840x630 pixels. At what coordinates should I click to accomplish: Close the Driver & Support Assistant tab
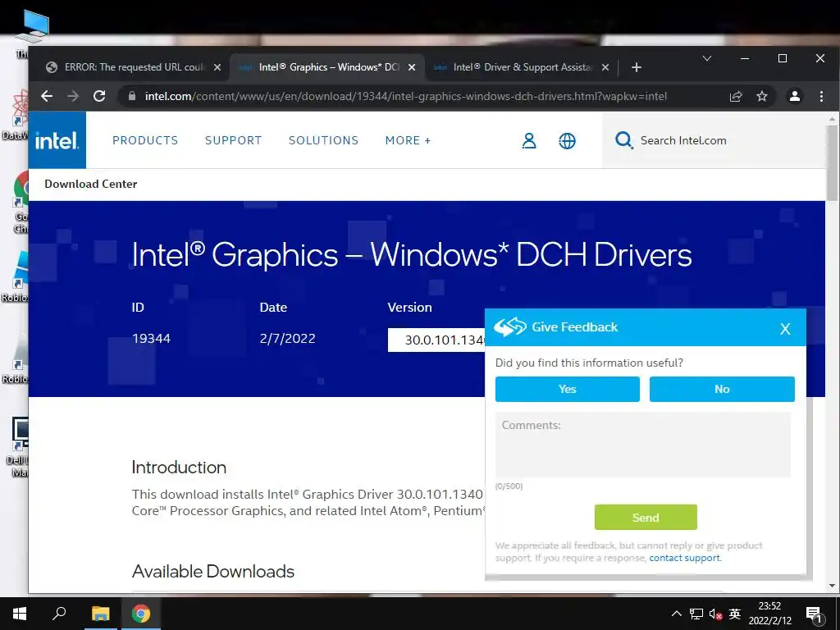[605, 67]
